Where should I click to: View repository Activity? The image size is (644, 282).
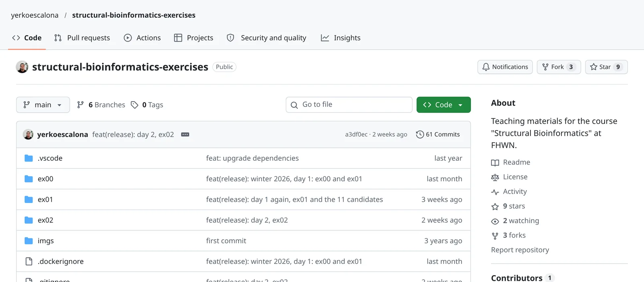tap(509, 192)
